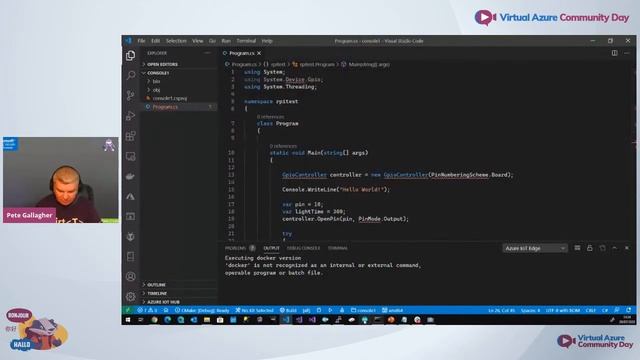Open Explorer panel More Actions ellipsis
This screenshot has width=640, height=360.
tap(207, 53)
